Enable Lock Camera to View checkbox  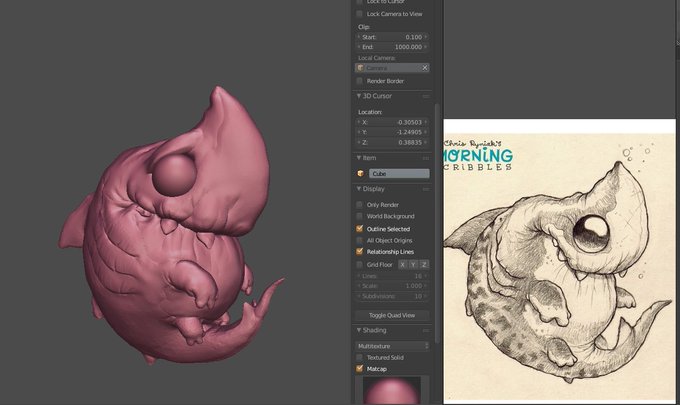359,14
